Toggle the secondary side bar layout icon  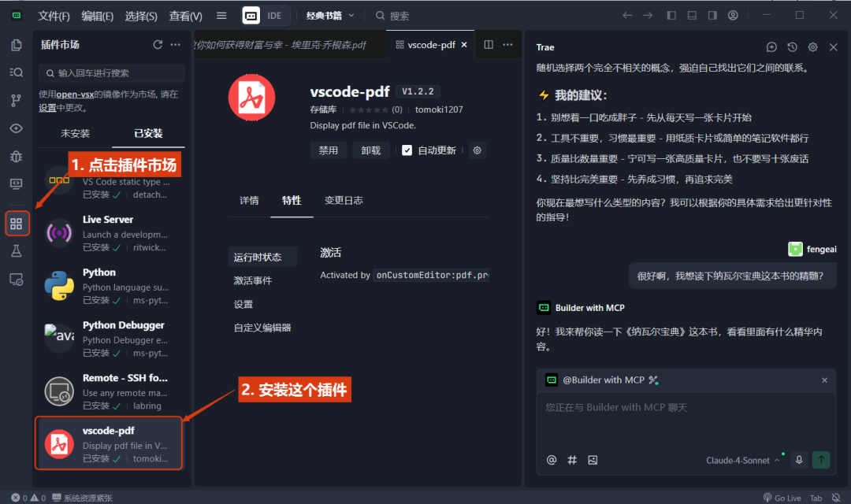point(712,15)
